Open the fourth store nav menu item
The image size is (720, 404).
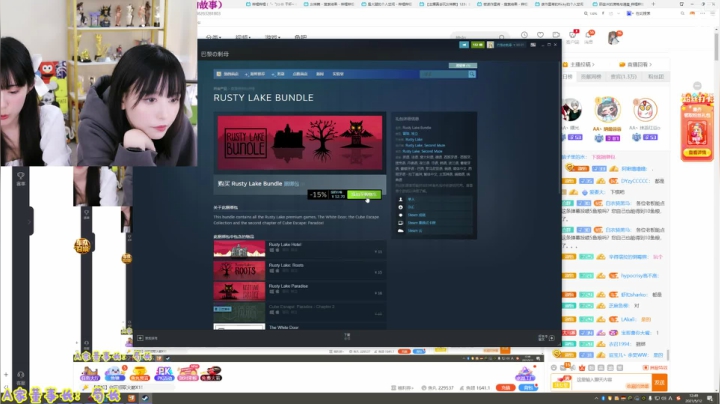300,74
